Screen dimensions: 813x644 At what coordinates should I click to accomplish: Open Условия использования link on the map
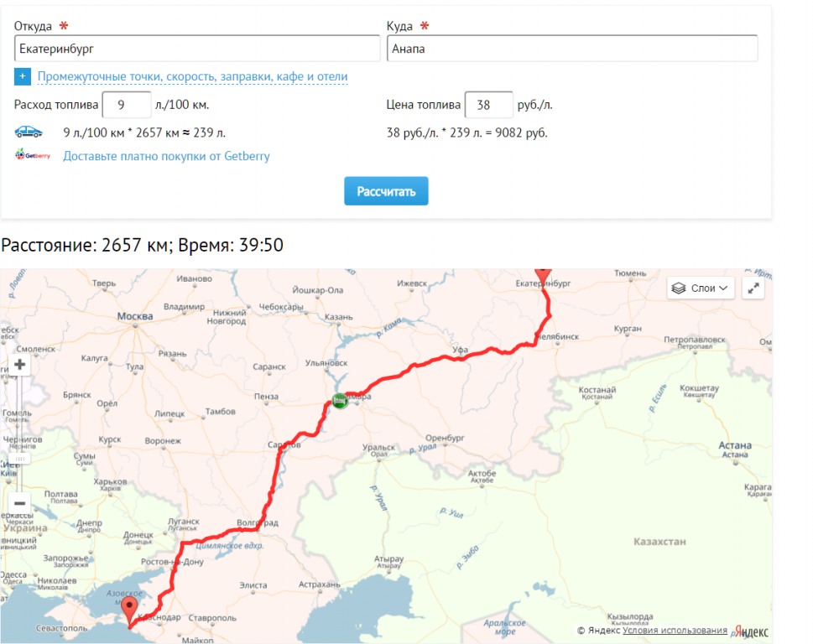pyautogui.click(x=675, y=630)
